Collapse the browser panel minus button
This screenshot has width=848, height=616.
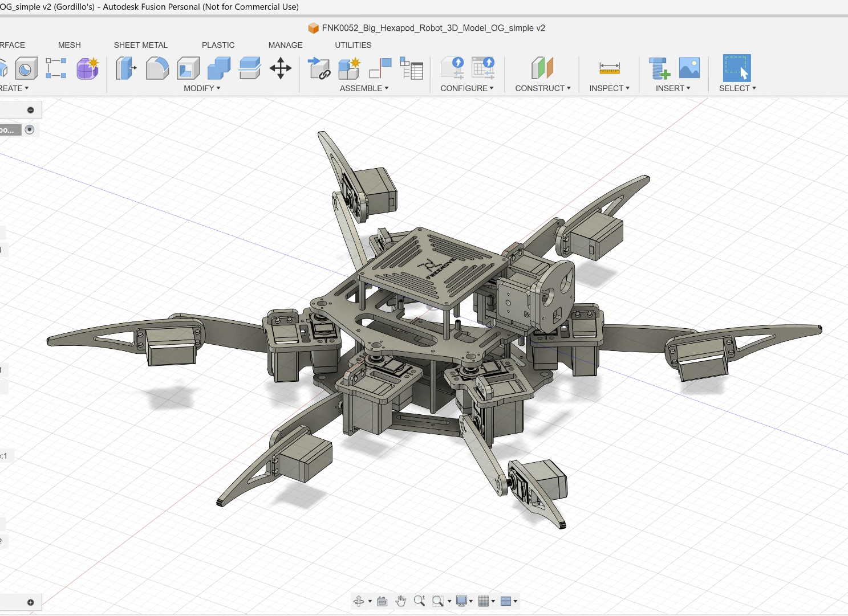pos(31,110)
